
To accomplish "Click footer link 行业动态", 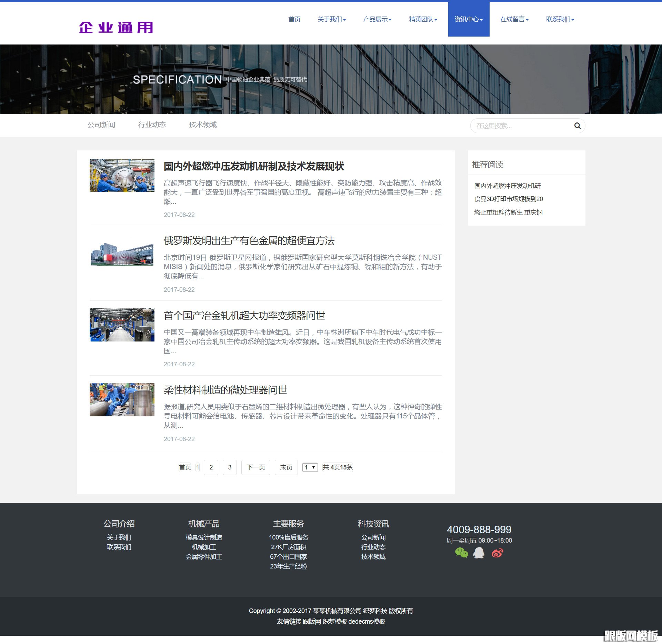I will pos(373,547).
